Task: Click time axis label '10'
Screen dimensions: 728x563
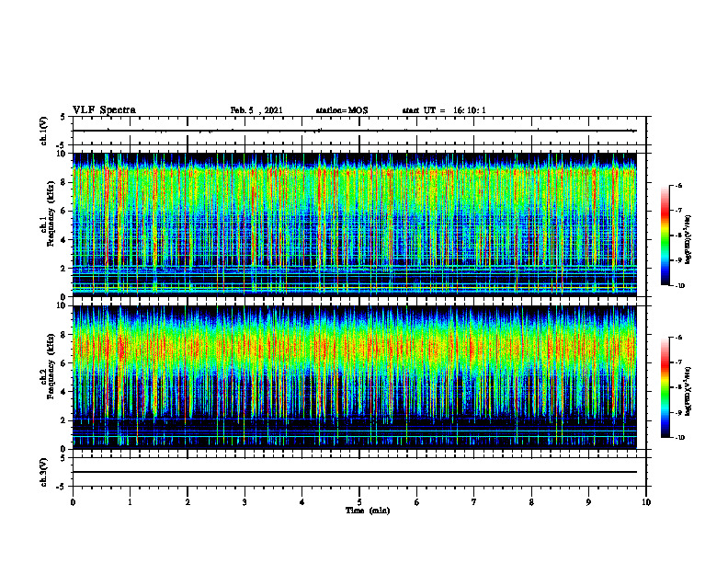Action: pyautogui.click(x=646, y=502)
